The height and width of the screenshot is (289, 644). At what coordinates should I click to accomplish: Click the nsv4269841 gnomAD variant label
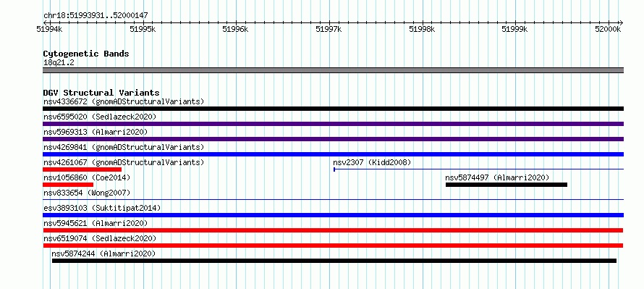point(124,147)
